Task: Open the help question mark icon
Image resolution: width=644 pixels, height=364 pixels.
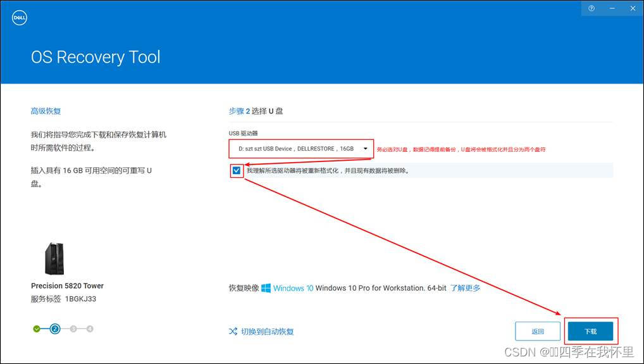Action: (x=591, y=8)
